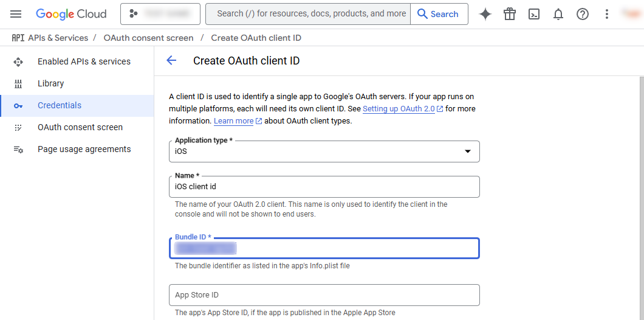Click the API icon in breadcrumb
The height and width of the screenshot is (320, 644).
(x=18, y=38)
